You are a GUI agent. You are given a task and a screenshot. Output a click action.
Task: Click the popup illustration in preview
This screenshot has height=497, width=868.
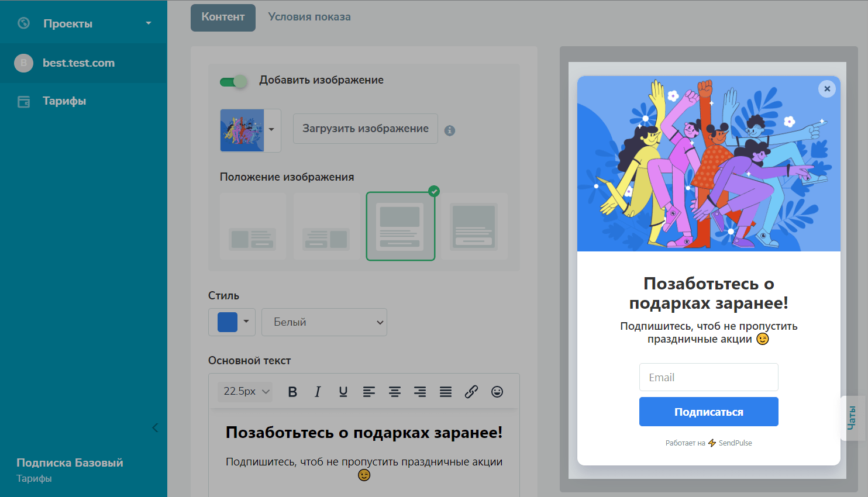click(x=709, y=164)
